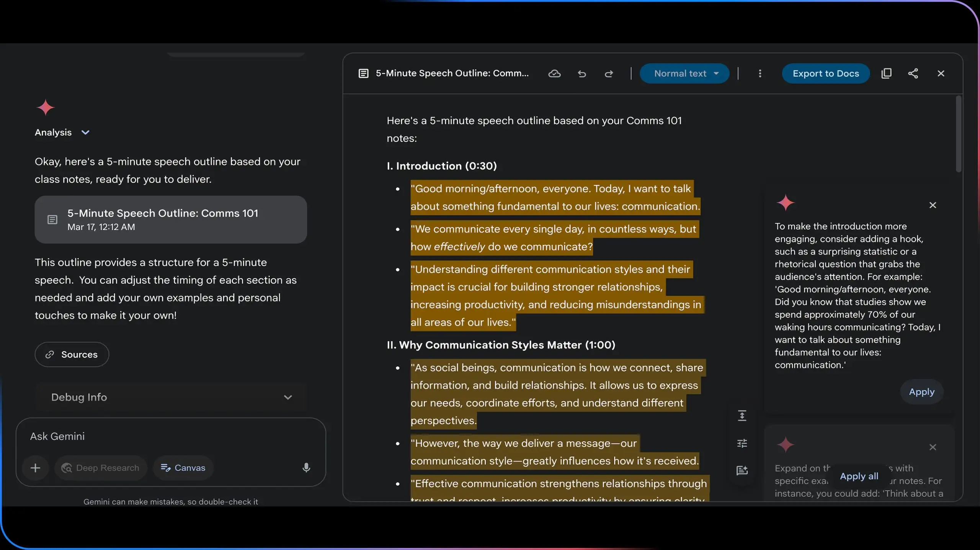Close the canvas panel
This screenshot has width=980, height=550.
[x=941, y=73]
